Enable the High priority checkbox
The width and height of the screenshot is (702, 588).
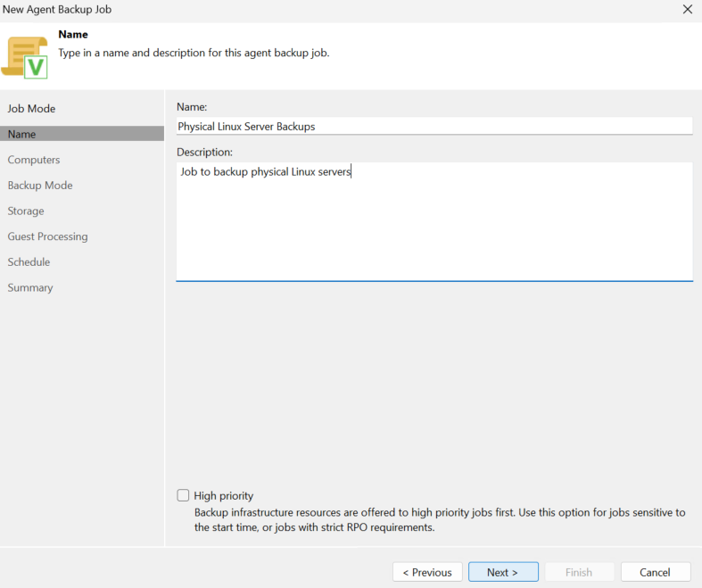pyautogui.click(x=183, y=495)
